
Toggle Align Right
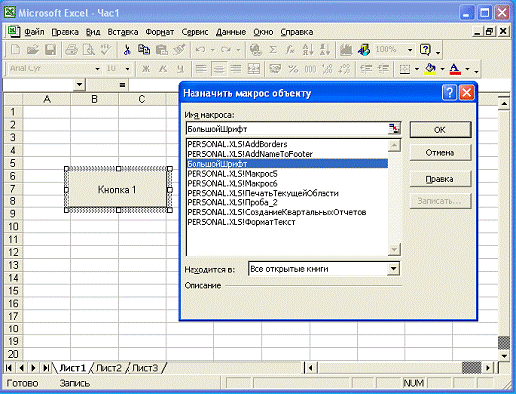236,69
